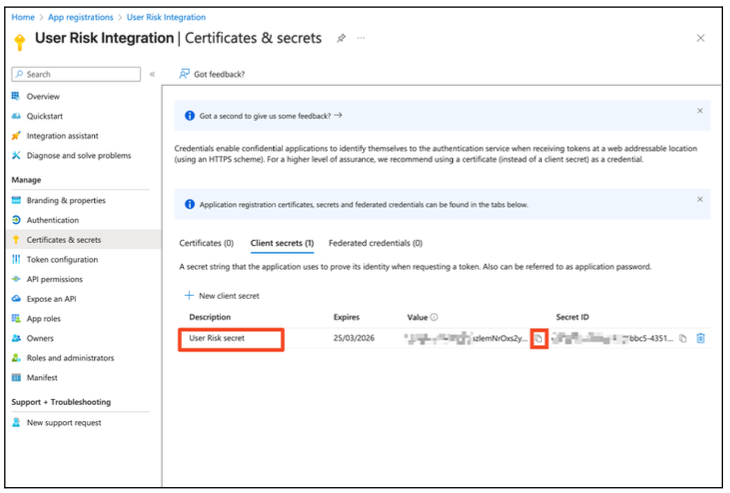Open Roles and administrators page
Viewport: 730px width, 493px height.
[70, 358]
